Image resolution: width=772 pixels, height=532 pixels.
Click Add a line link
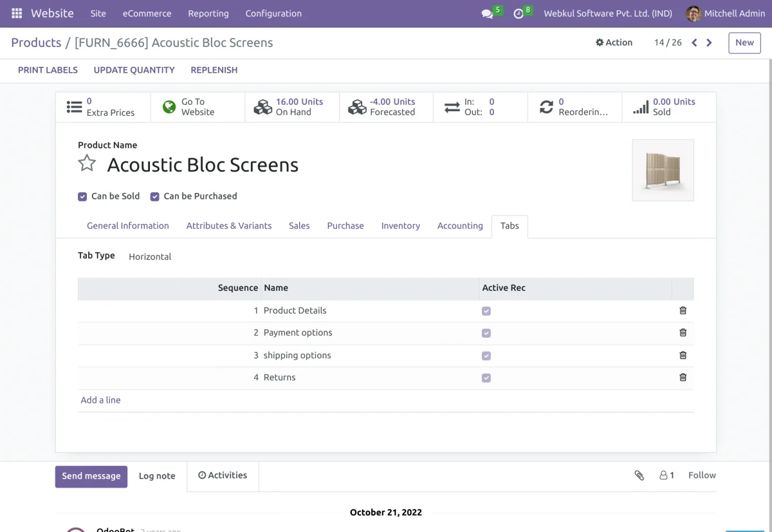tap(100, 400)
